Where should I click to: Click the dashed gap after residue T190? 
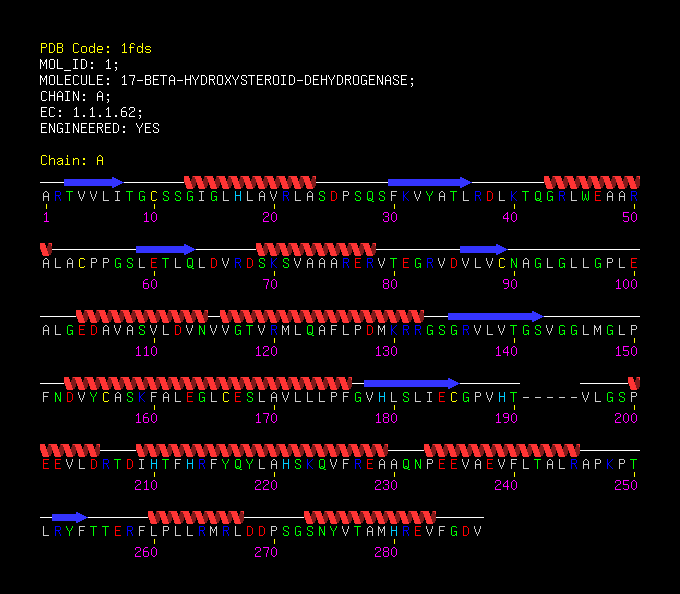tap(550, 398)
